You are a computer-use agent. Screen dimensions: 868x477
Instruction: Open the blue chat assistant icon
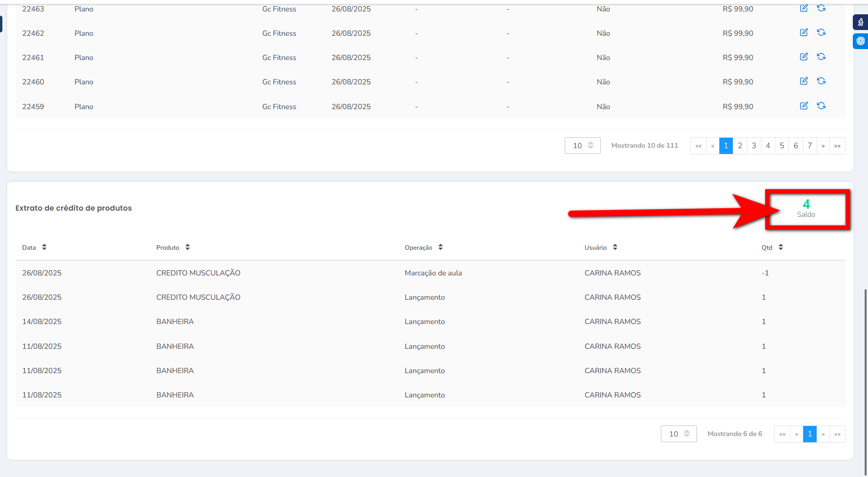(860, 41)
